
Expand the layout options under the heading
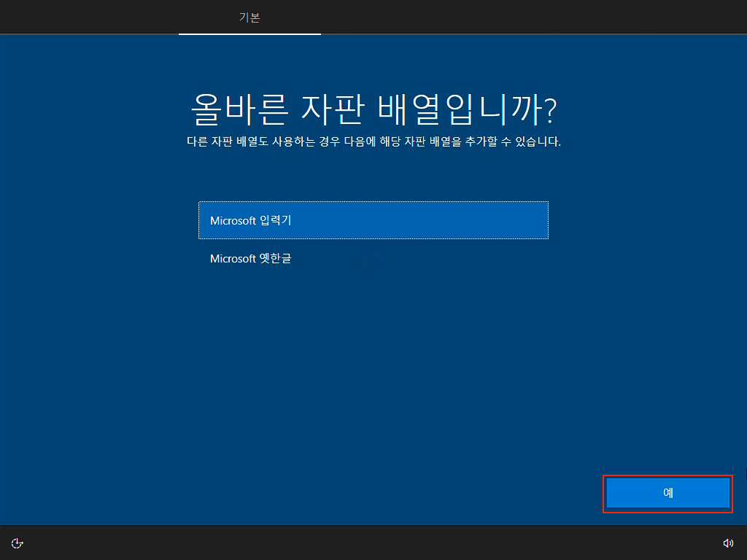coord(373,220)
